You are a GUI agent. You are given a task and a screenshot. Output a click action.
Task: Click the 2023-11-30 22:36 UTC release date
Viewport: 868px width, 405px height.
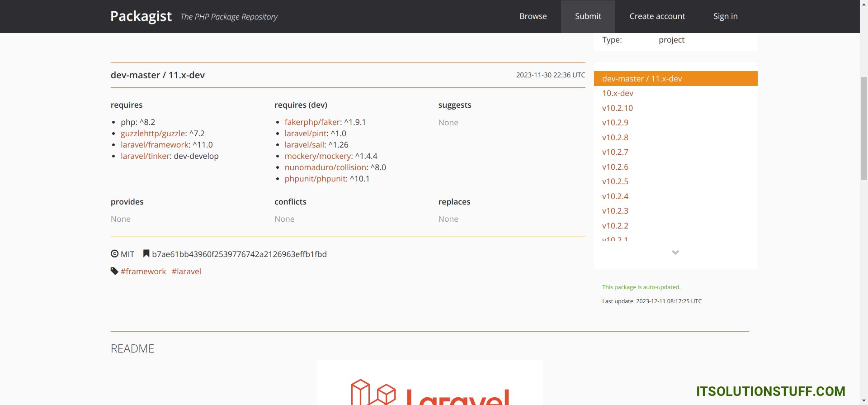click(551, 75)
